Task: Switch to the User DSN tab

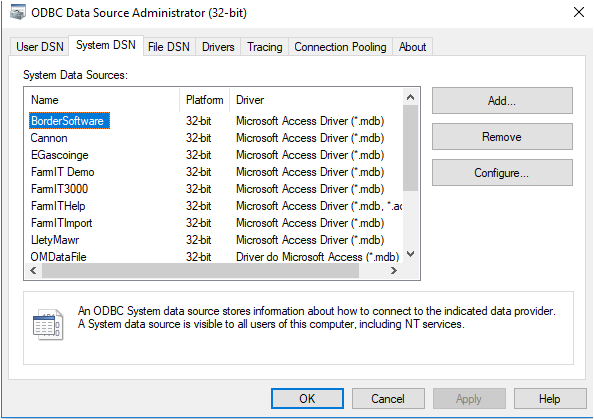Action: point(40,47)
